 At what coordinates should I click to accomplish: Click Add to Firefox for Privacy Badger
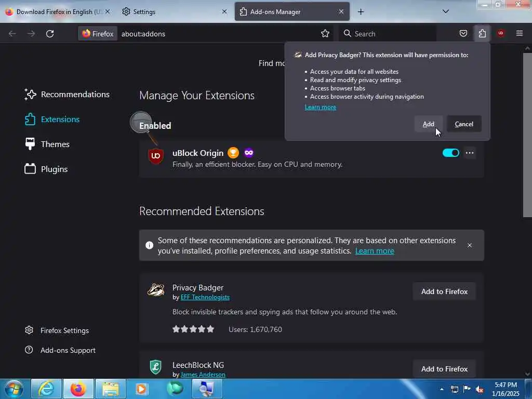(x=444, y=291)
